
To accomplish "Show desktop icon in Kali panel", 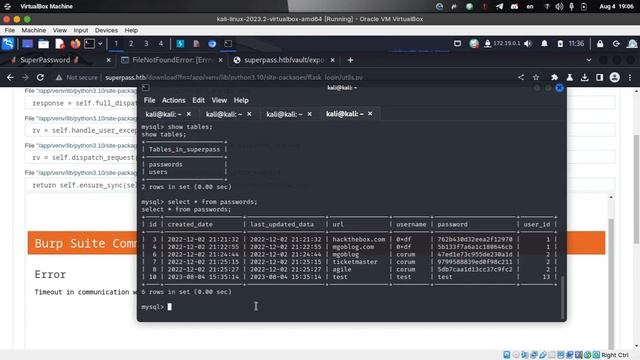I will click(27, 44).
